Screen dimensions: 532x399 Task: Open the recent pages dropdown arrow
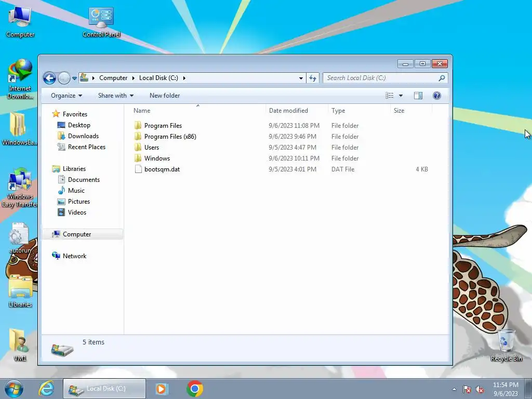click(74, 78)
